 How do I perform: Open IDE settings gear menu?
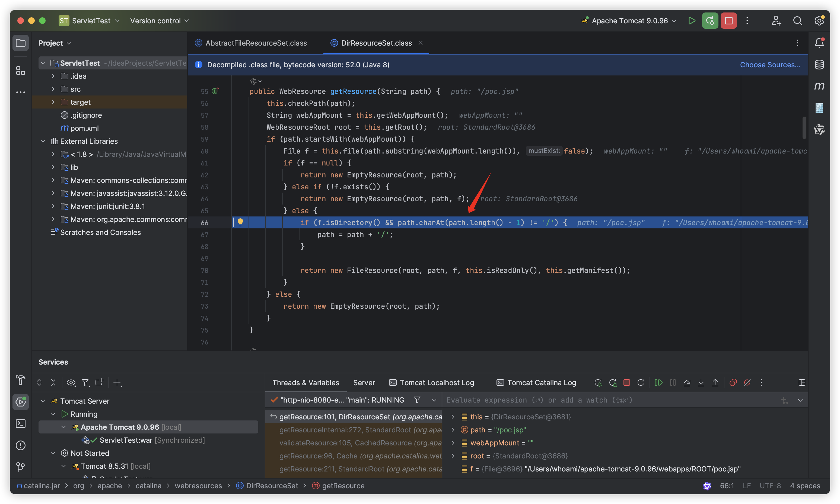click(x=819, y=21)
